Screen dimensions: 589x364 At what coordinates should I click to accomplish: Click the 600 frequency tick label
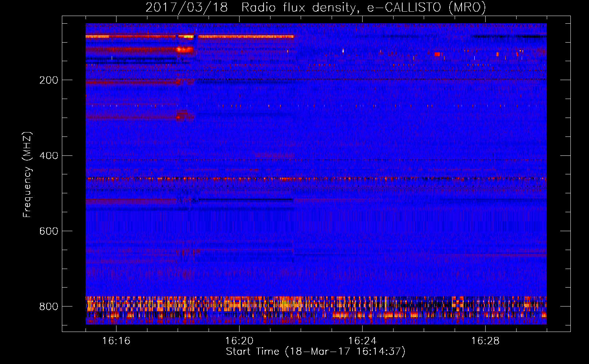tap(49, 232)
